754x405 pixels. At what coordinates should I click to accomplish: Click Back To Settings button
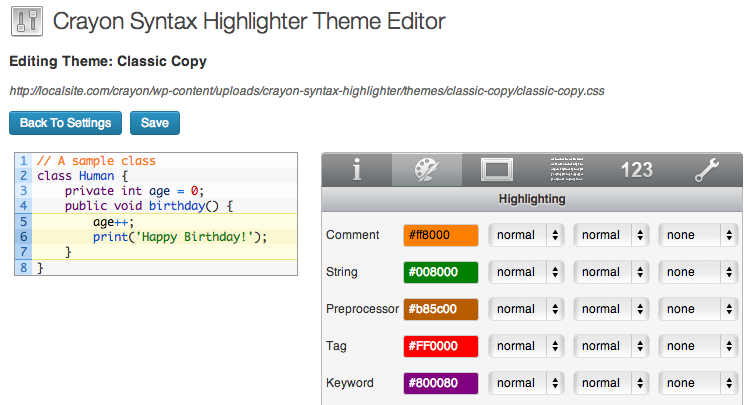(65, 123)
